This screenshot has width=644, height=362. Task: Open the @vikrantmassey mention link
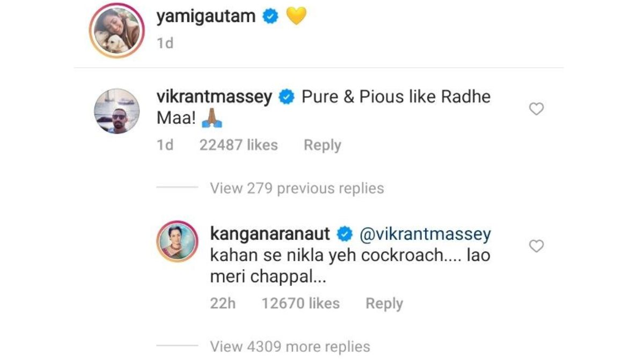pos(425,234)
